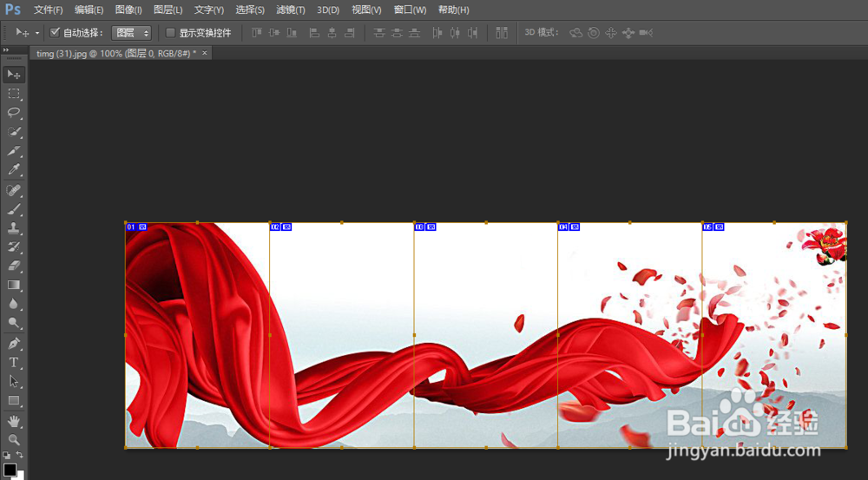Select the Horizontal Type tool
Viewport: 868px width, 480px height.
pos(14,363)
